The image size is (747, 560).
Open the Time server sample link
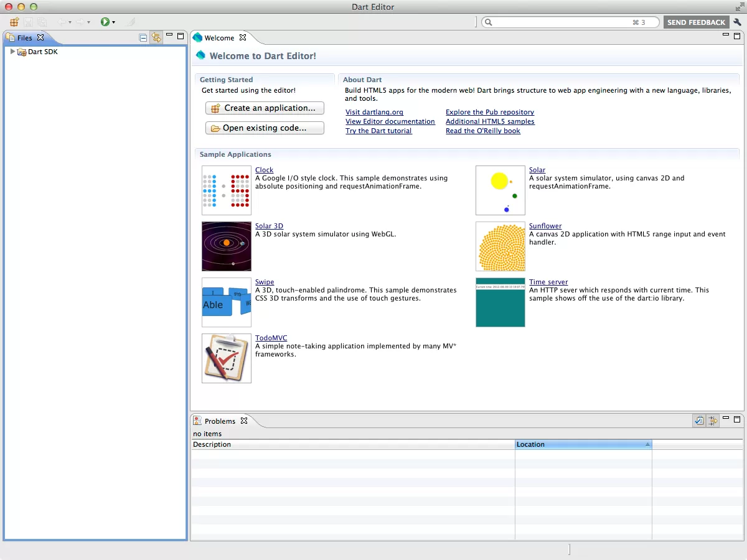pos(548,282)
